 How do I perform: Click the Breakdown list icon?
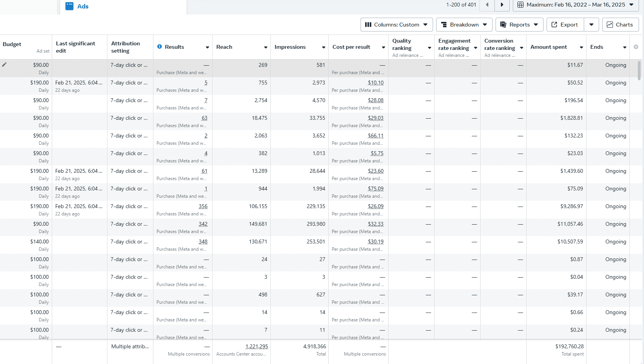pyautogui.click(x=444, y=25)
